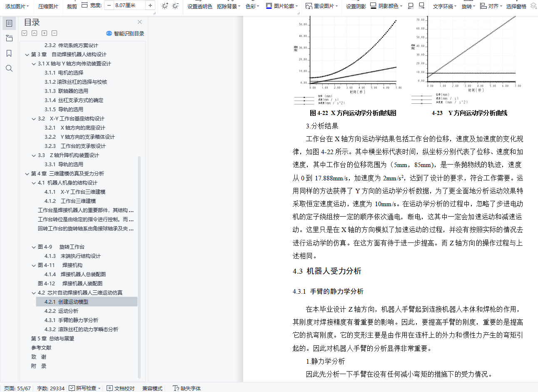The image size is (538, 392).
Task: Collapse the 3.3 Z 轴升降机构装置设计 node
Action: (x=34, y=155)
